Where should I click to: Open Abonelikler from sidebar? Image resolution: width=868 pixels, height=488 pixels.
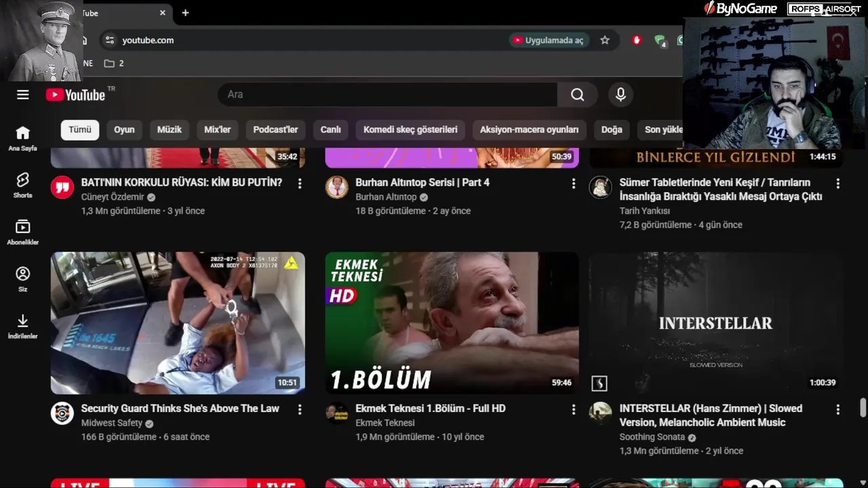23,232
